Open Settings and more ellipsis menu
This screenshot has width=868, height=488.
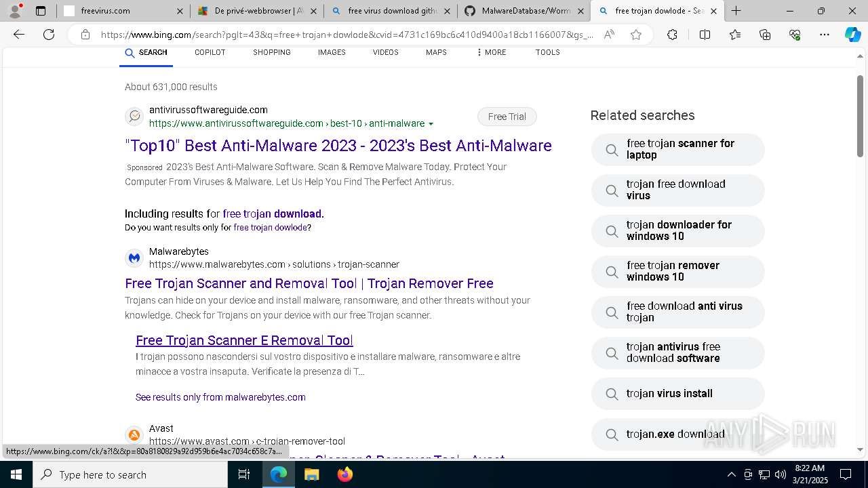[x=825, y=35]
